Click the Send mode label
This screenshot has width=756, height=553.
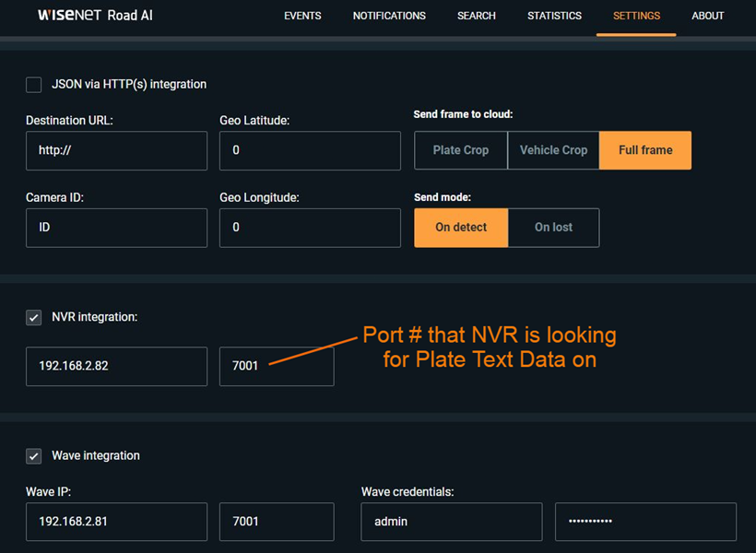(443, 197)
